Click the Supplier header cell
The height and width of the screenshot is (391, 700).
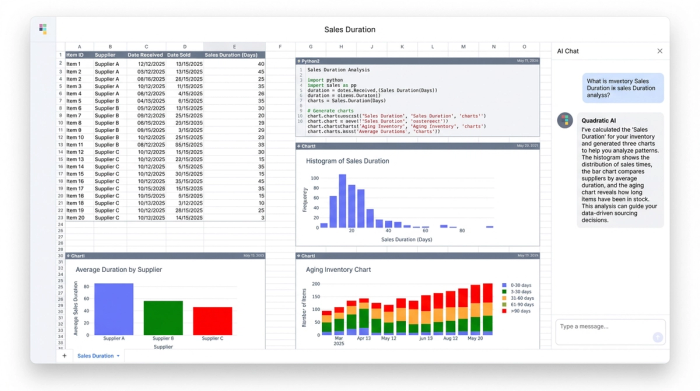(x=110, y=55)
